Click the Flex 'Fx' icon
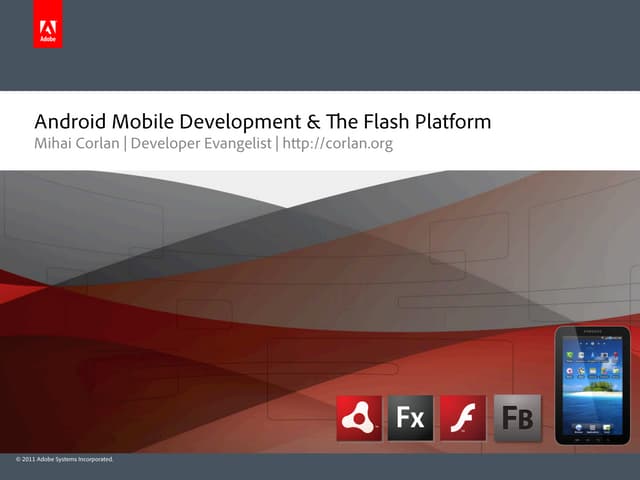The image size is (640, 480). click(410, 418)
